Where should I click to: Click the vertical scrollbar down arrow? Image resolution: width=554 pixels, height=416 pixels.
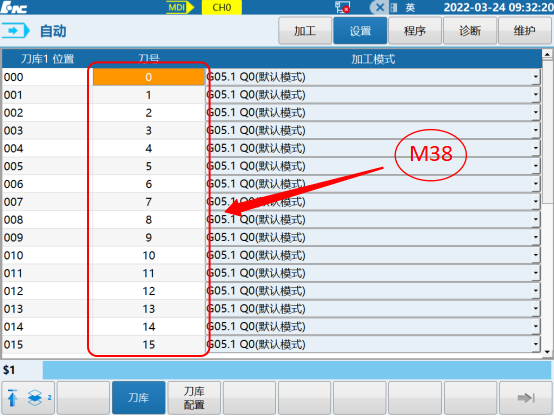pos(547,352)
